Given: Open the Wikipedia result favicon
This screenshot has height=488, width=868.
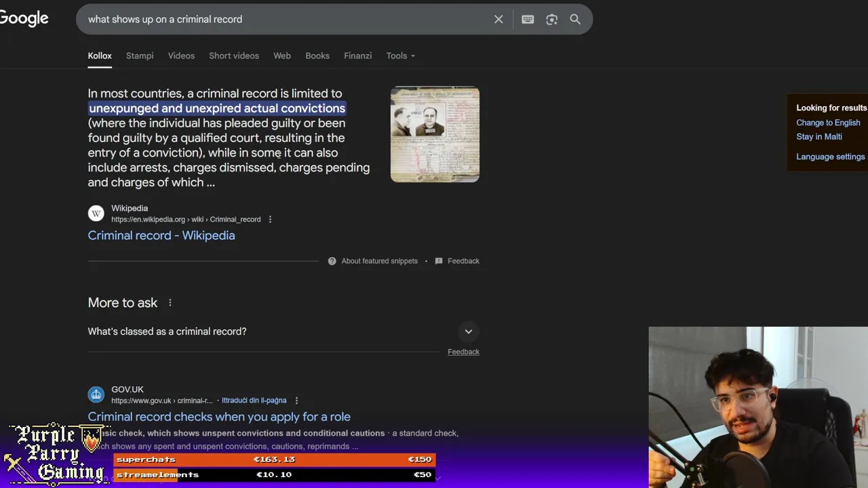Looking at the screenshot, I should point(96,213).
